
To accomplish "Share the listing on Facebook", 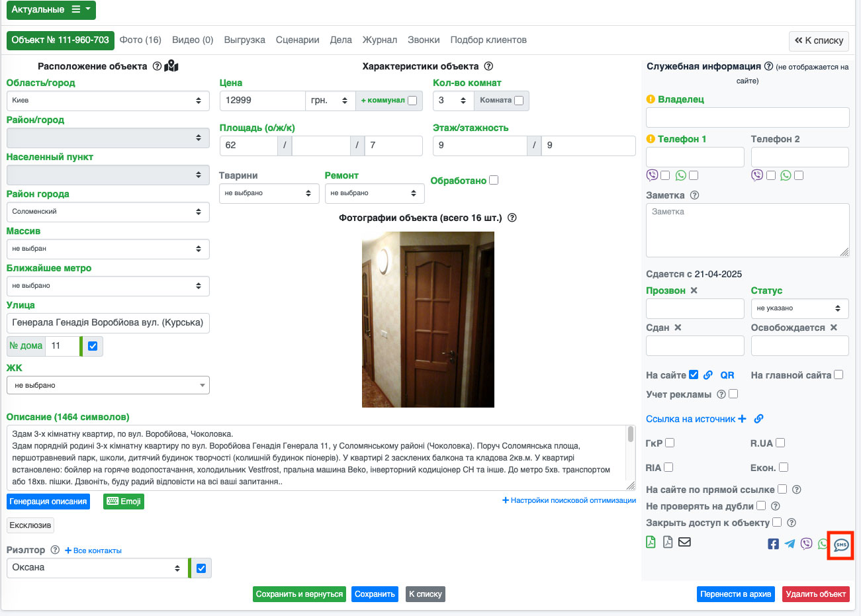I will [x=773, y=544].
